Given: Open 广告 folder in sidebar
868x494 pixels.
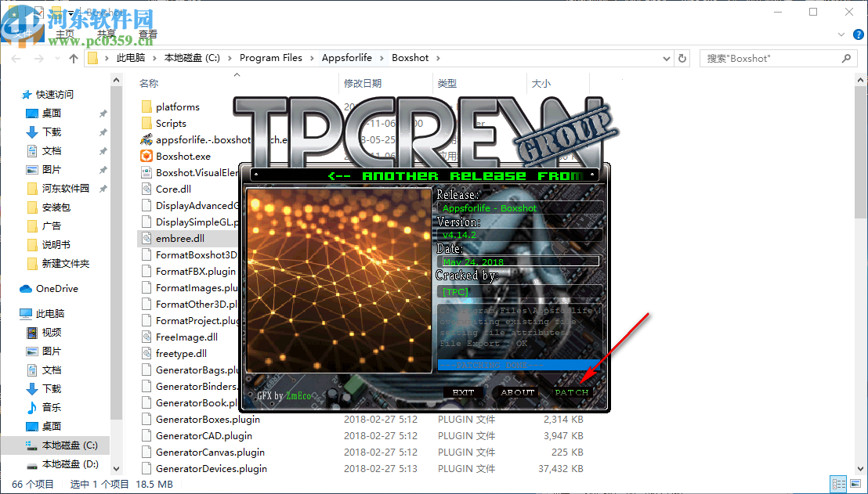Looking at the screenshot, I should click(52, 226).
